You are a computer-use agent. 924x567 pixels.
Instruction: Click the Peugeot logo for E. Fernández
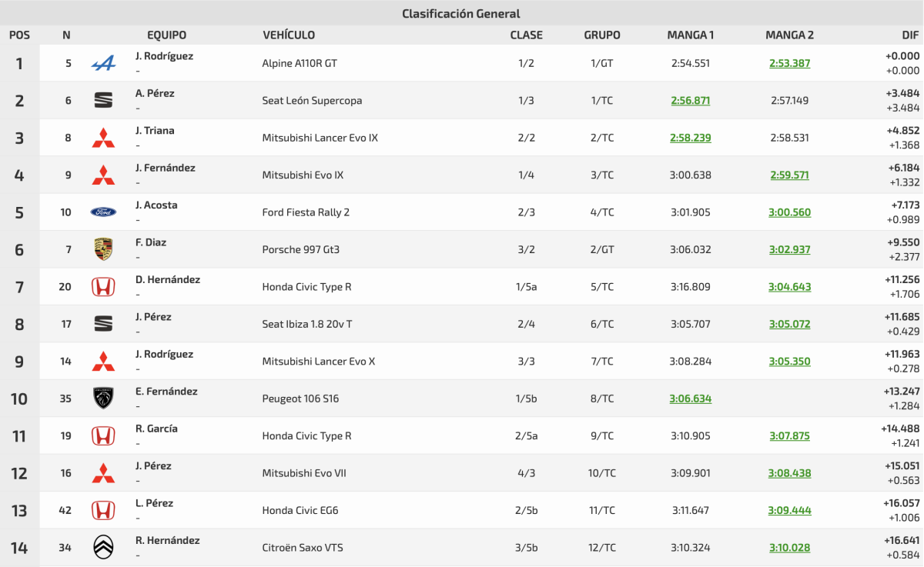coord(103,399)
